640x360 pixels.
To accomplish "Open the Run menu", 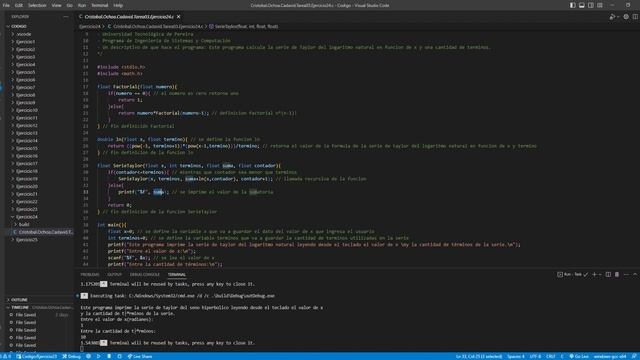I will (82, 5).
